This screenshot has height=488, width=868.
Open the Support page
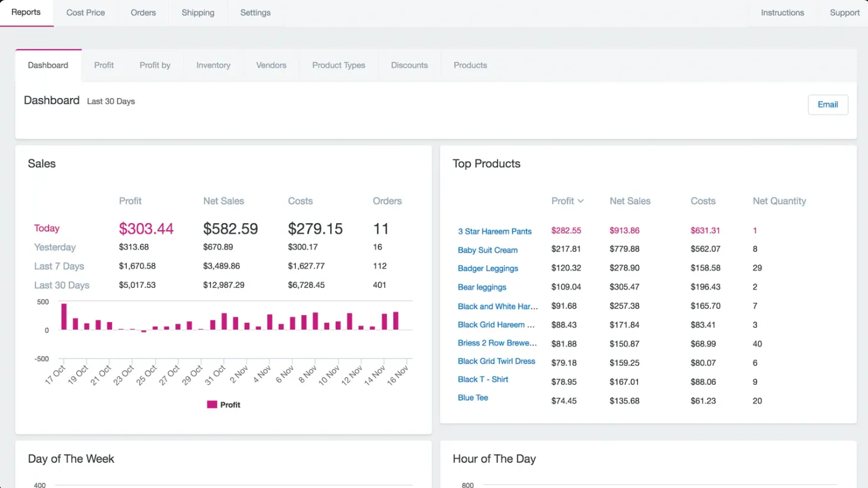[844, 12]
